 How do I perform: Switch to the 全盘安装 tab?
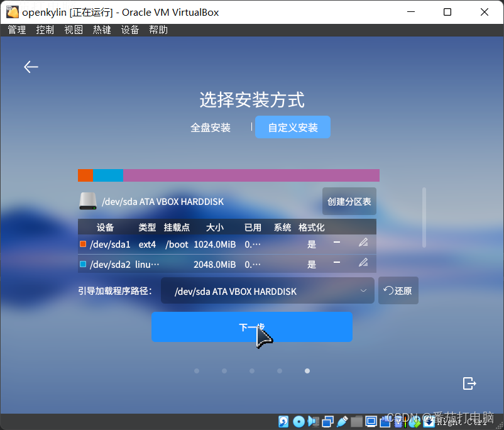(212, 127)
